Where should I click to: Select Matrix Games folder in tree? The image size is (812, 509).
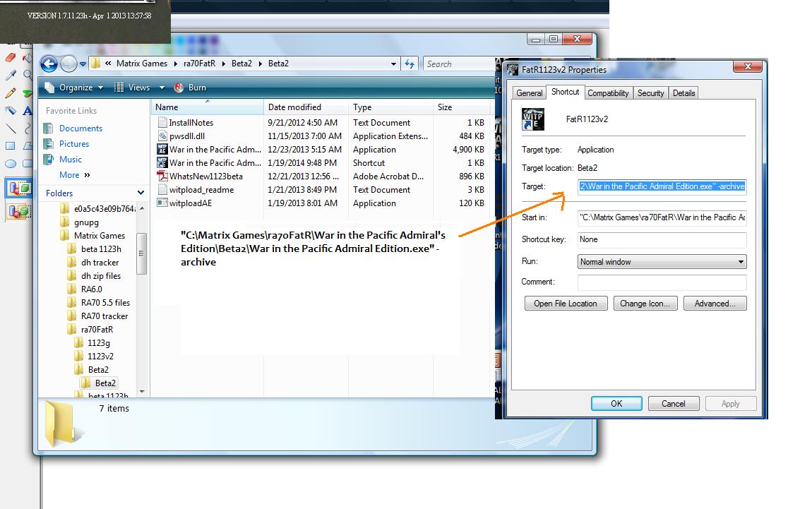coord(100,236)
